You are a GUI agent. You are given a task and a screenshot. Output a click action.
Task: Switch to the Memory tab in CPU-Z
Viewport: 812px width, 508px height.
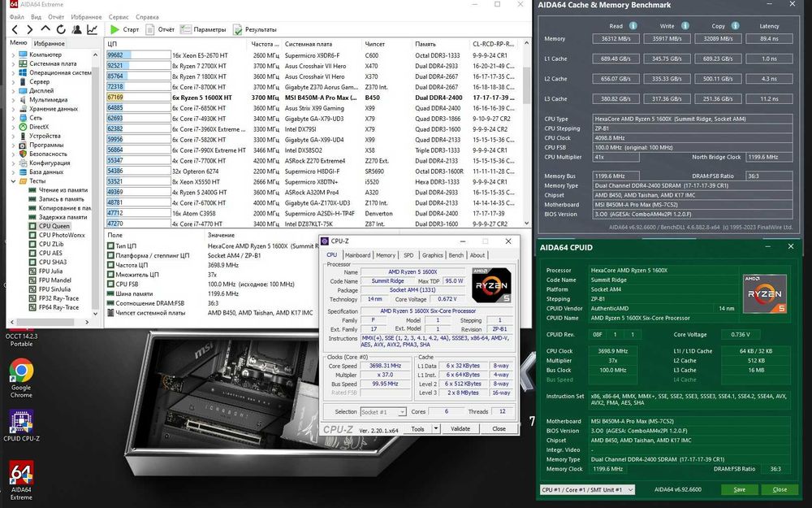coord(385,255)
